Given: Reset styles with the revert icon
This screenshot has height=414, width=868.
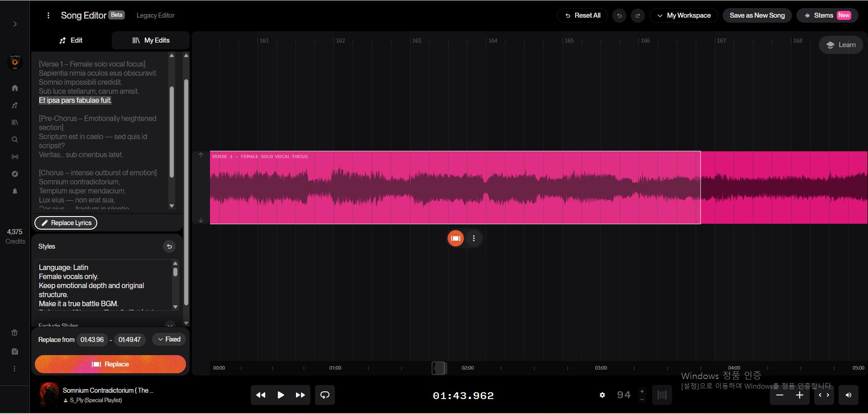Looking at the screenshot, I should [x=169, y=246].
